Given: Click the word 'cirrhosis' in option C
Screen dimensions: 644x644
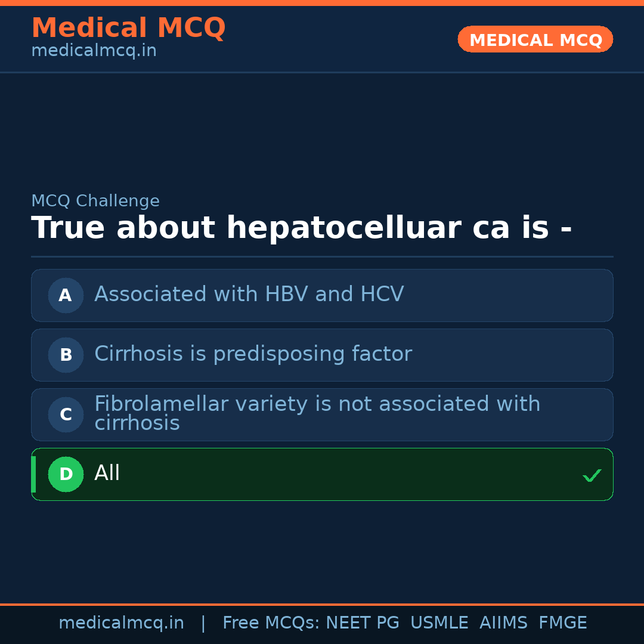Looking at the screenshot, I should [137, 424].
